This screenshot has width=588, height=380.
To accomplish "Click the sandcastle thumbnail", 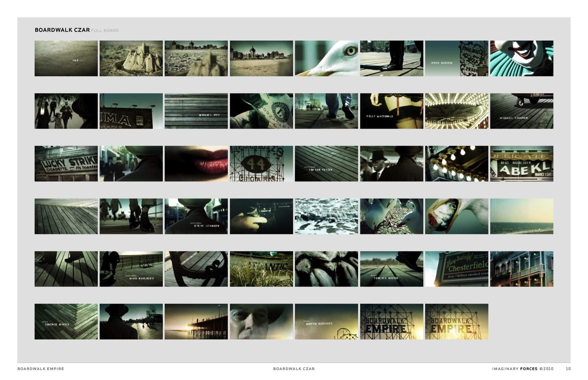I will pos(131,58).
